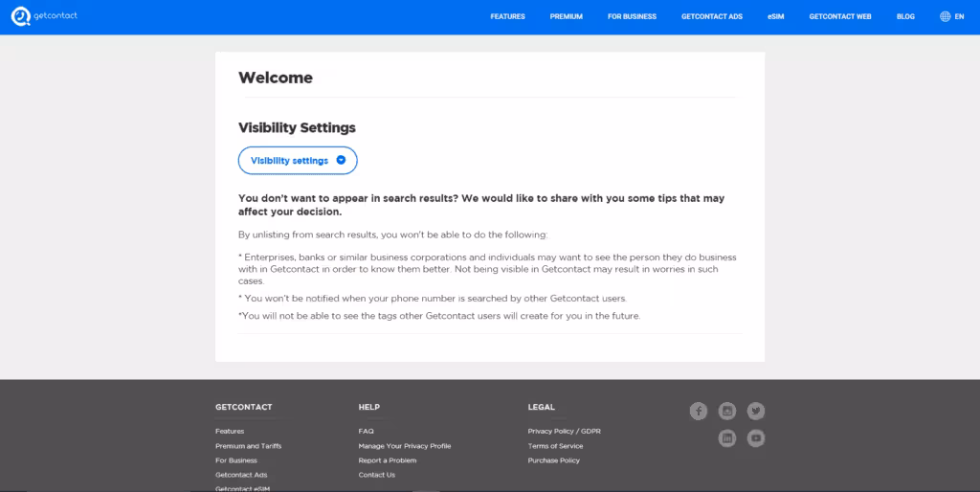Expand the Visibility settings dropdown
This screenshot has height=492, width=980.
298,161
